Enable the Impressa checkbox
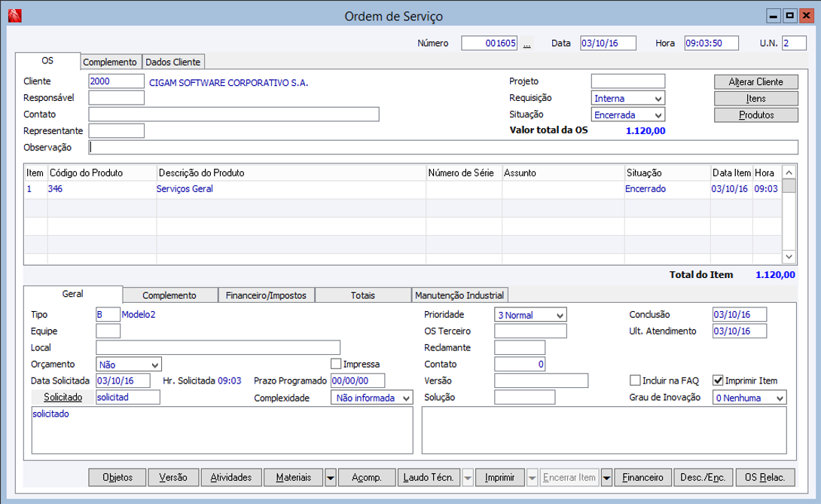821x504 pixels. [x=336, y=364]
